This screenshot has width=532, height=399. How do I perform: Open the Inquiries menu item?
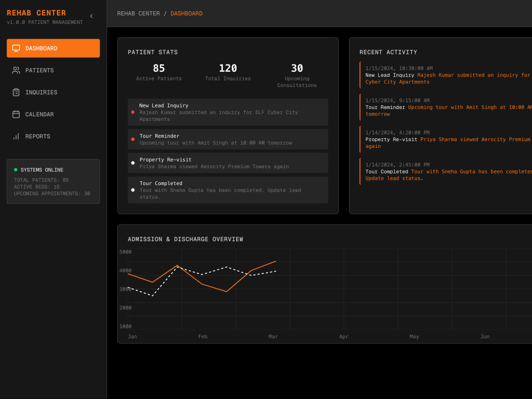53,92
